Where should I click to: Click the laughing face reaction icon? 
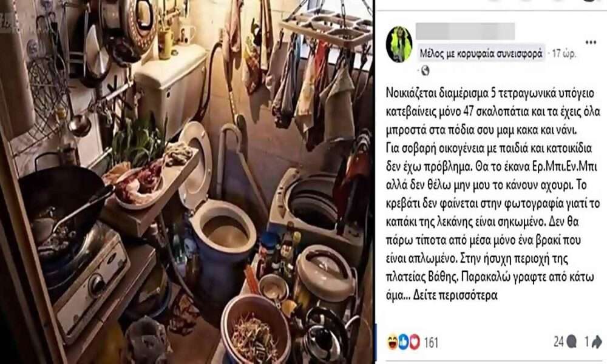tap(392, 342)
